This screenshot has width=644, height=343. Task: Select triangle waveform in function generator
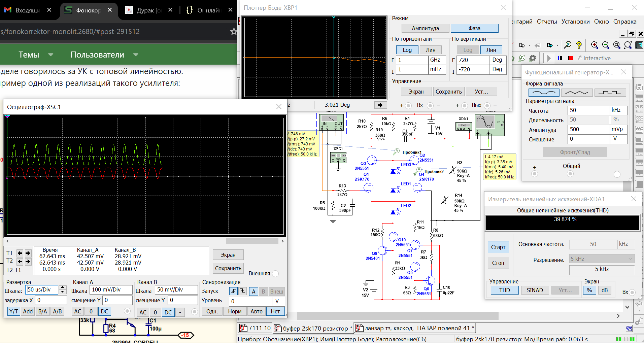[x=577, y=92]
